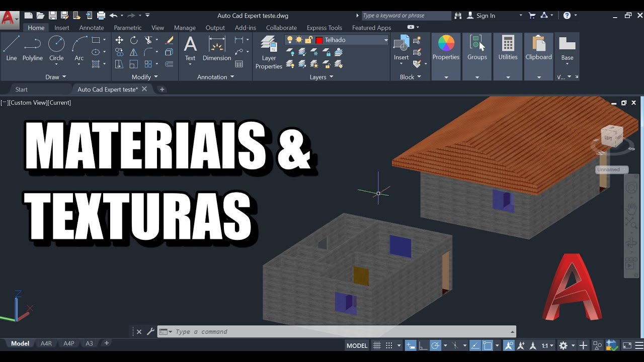This screenshot has height=362, width=644.
Task: Open the command line customize wrench
Action: pos(150,332)
